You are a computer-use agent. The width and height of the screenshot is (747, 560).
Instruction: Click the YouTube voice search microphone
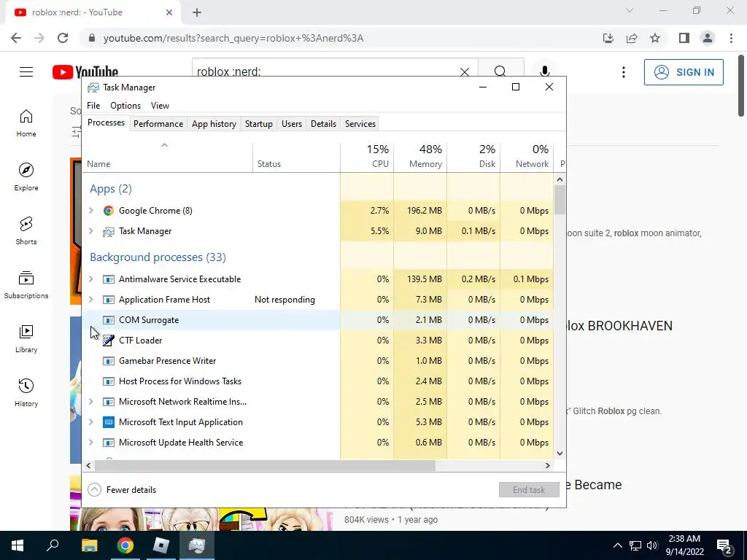(x=545, y=71)
